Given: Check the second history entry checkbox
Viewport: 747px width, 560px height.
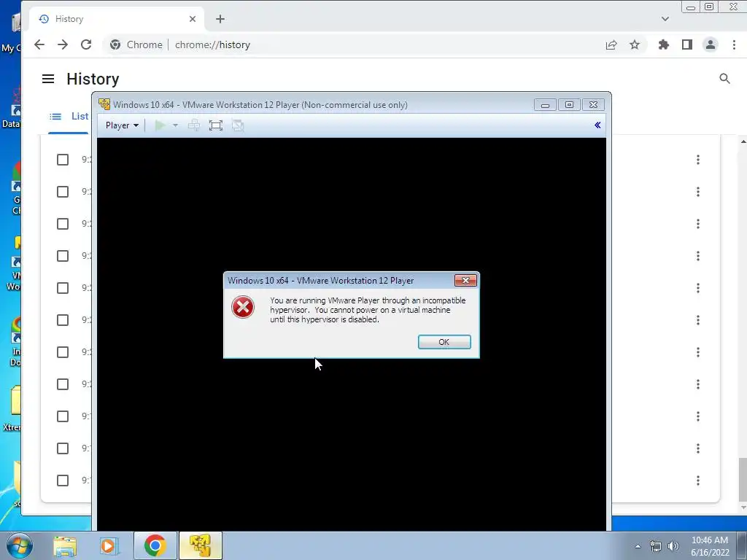Looking at the screenshot, I should click(x=63, y=192).
